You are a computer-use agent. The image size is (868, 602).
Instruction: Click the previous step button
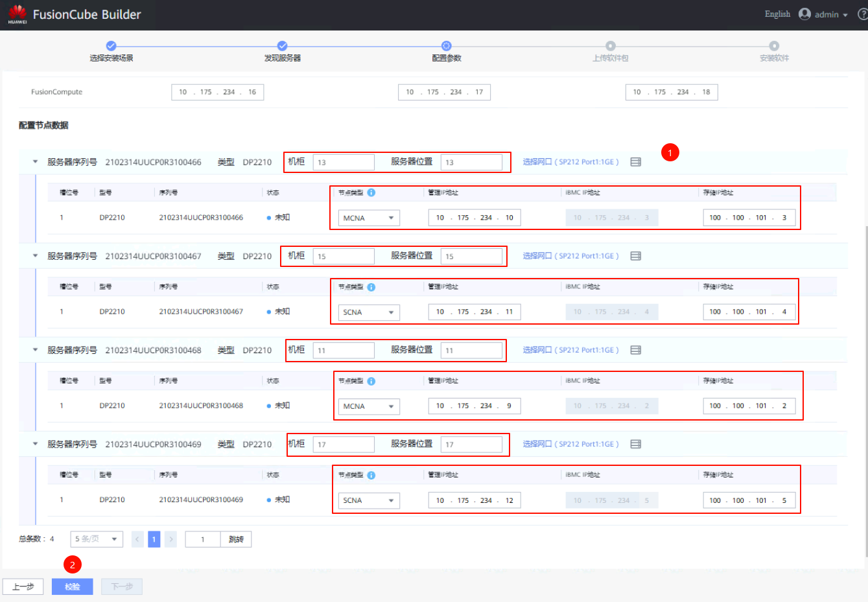click(23, 586)
